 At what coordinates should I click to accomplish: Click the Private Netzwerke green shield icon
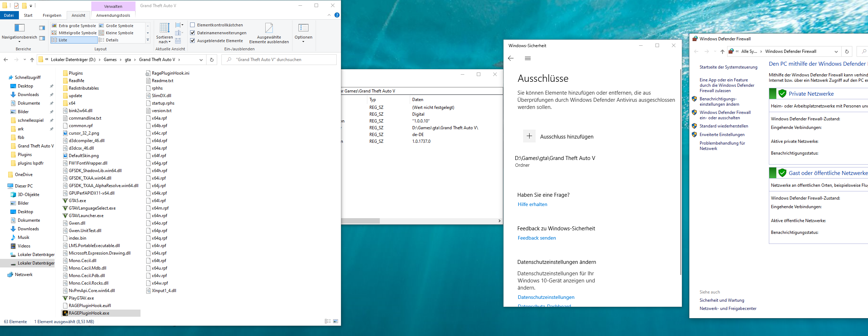(782, 94)
